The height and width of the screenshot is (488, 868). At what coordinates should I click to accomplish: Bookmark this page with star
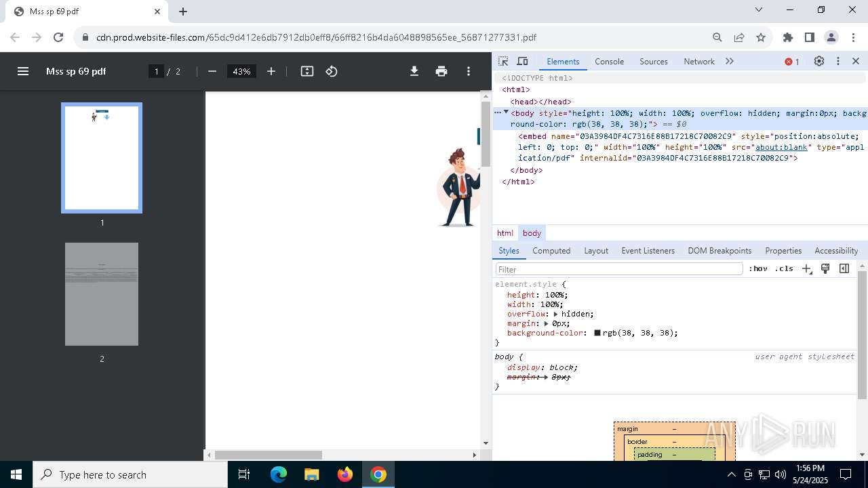[761, 37]
